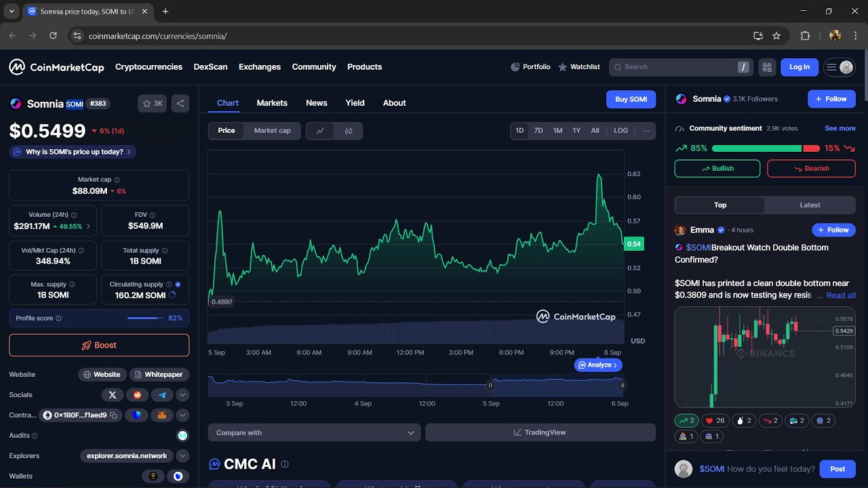The width and height of the screenshot is (868, 488).
Task: Click Market cap info icon
Action: pos(117,180)
